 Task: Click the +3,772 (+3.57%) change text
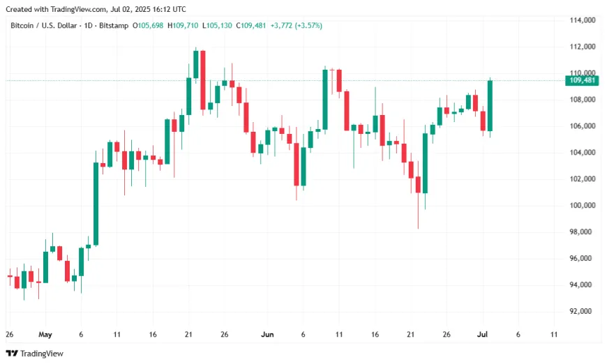tap(296, 26)
